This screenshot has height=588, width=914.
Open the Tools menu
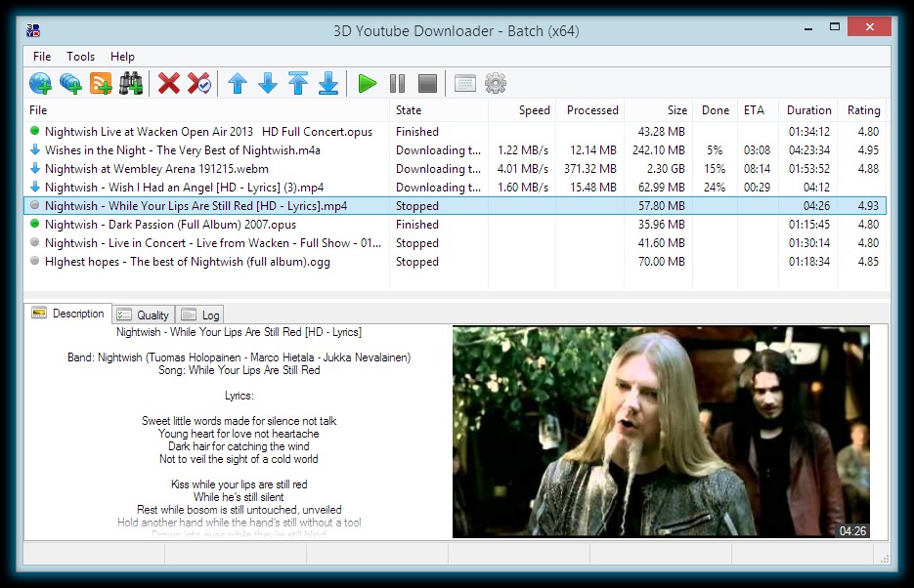pyautogui.click(x=80, y=56)
